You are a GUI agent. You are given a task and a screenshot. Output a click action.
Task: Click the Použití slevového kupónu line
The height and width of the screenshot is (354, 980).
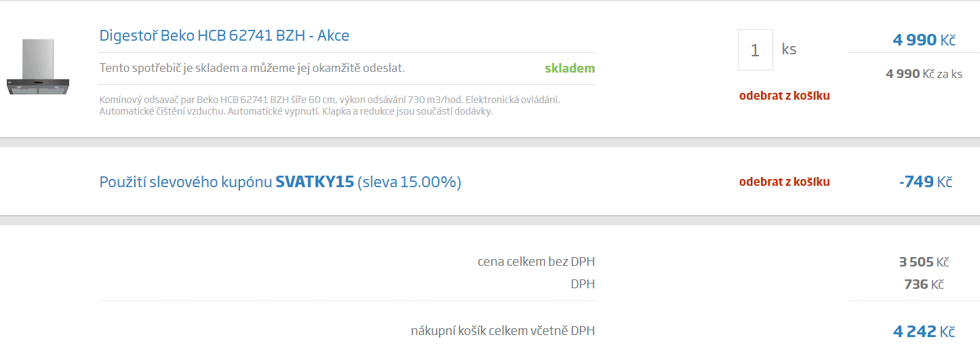(x=280, y=182)
